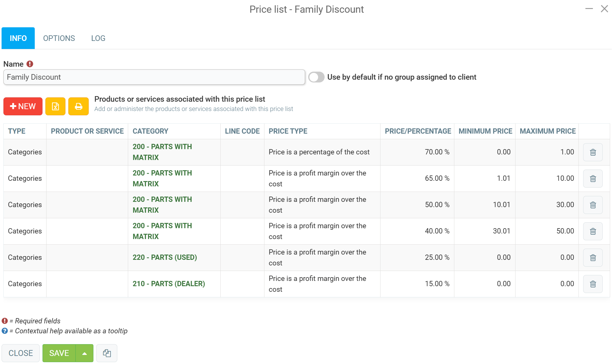Click the yellow print icon button

[x=79, y=106]
